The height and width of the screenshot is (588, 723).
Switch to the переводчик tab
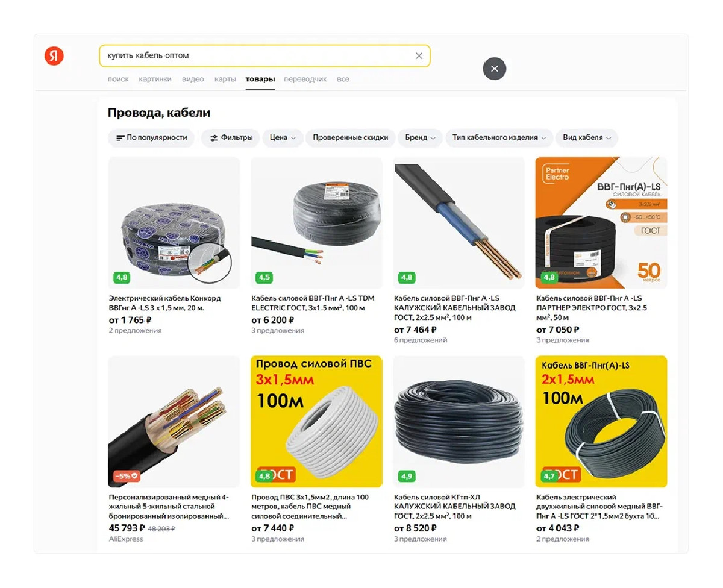(305, 79)
